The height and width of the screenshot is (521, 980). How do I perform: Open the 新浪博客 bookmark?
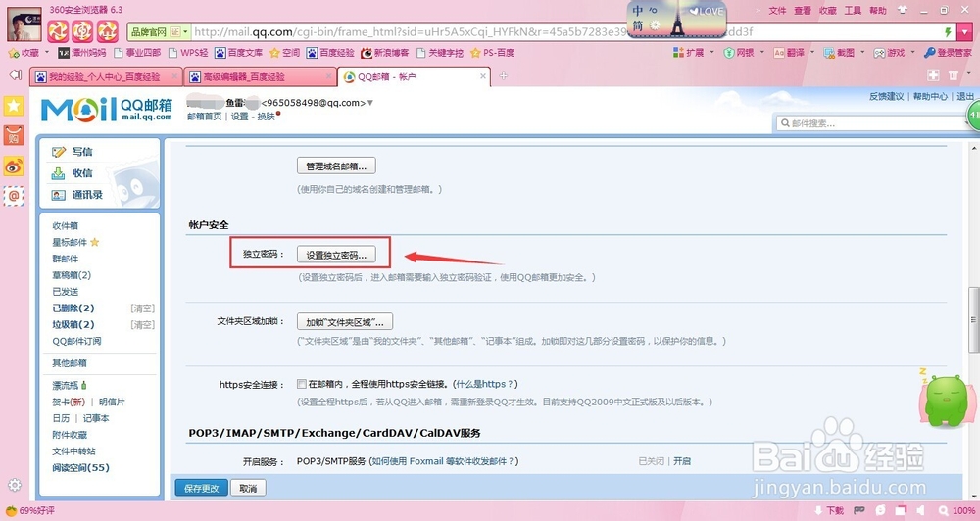385,53
